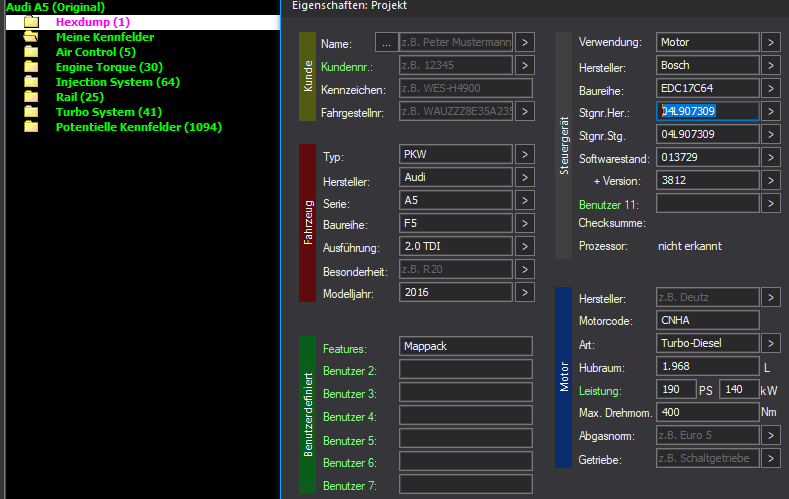Click the Benutzer 7 input field

(x=466, y=484)
